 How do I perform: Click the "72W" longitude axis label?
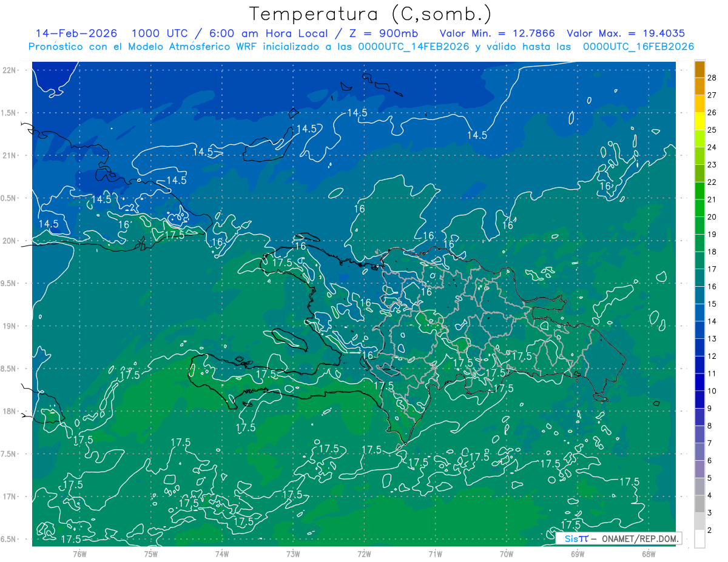(364, 554)
